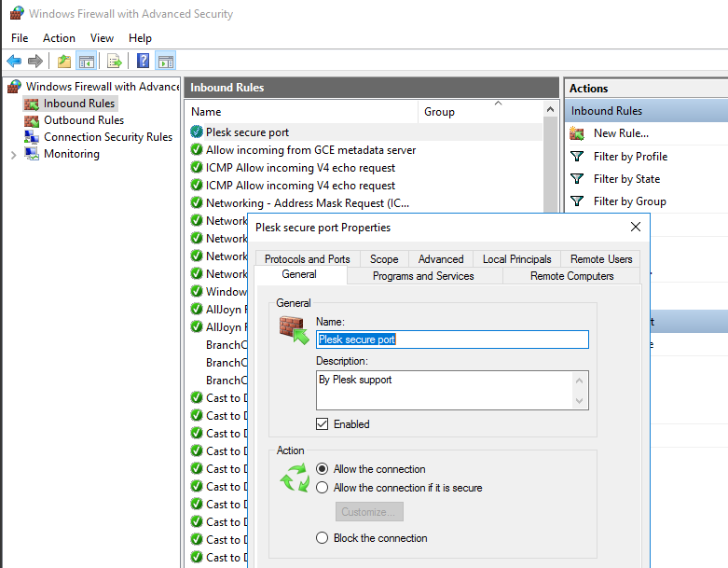Click the rules list scroll up arrow
Screen dimensions: 728x568
[x=550, y=110]
